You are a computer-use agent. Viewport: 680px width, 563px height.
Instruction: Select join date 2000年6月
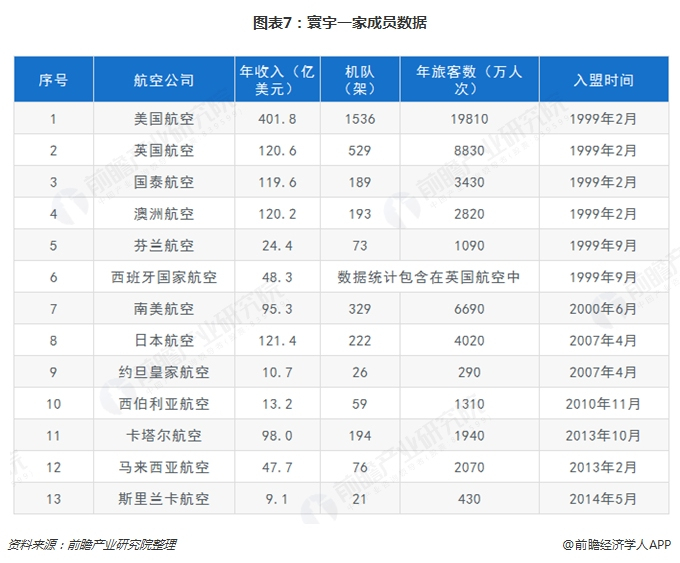603,309
